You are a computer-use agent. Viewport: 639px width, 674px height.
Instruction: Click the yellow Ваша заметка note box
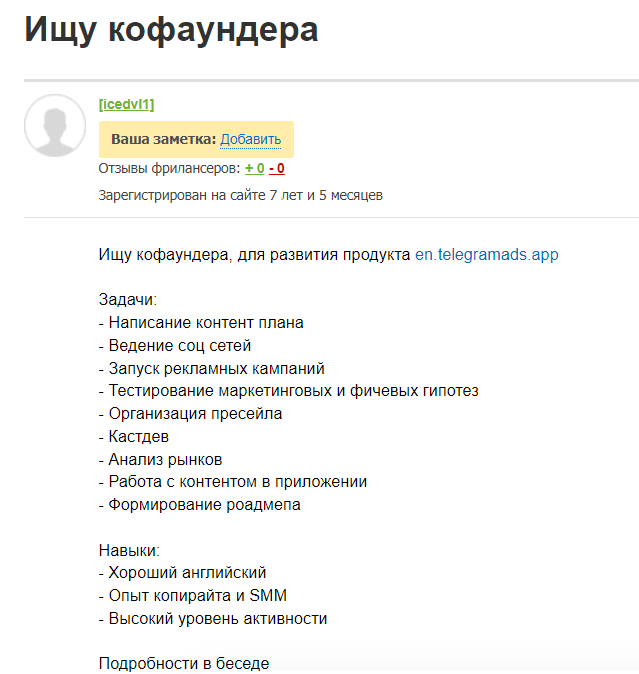(196, 139)
